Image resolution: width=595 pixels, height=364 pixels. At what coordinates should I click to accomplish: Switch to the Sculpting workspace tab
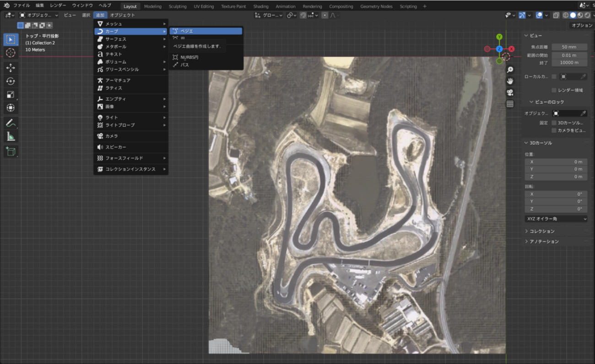pyautogui.click(x=177, y=6)
